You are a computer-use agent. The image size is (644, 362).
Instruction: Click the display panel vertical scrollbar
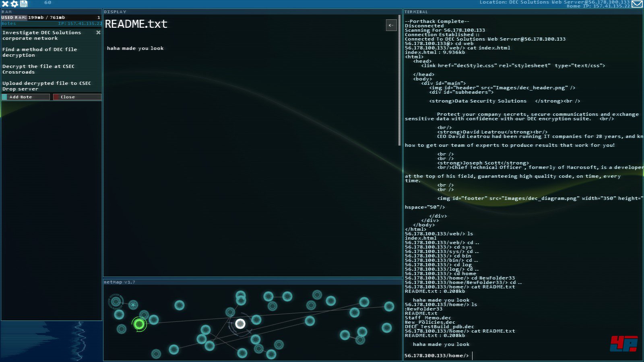399,80
